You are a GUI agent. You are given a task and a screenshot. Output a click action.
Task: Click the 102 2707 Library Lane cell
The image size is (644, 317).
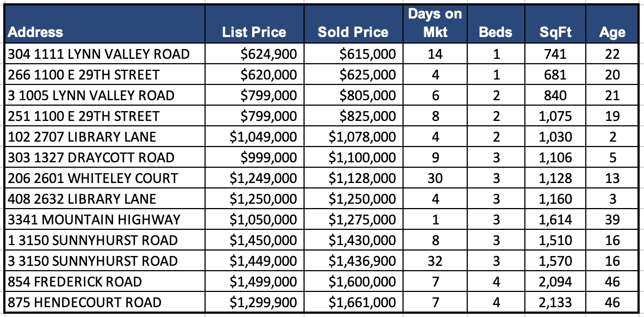(x=82, y=137)
